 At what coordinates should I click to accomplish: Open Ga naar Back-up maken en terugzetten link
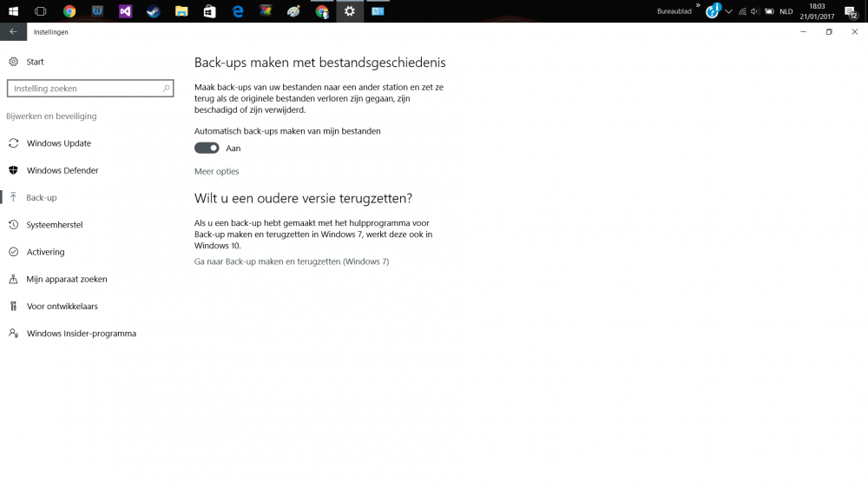tap(292, 261)
